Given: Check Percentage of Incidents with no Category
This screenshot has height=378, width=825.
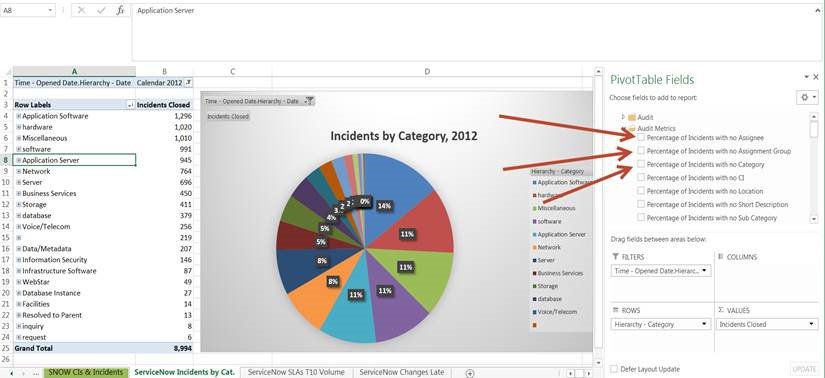Looking at the screenshot, I should 641,164.
